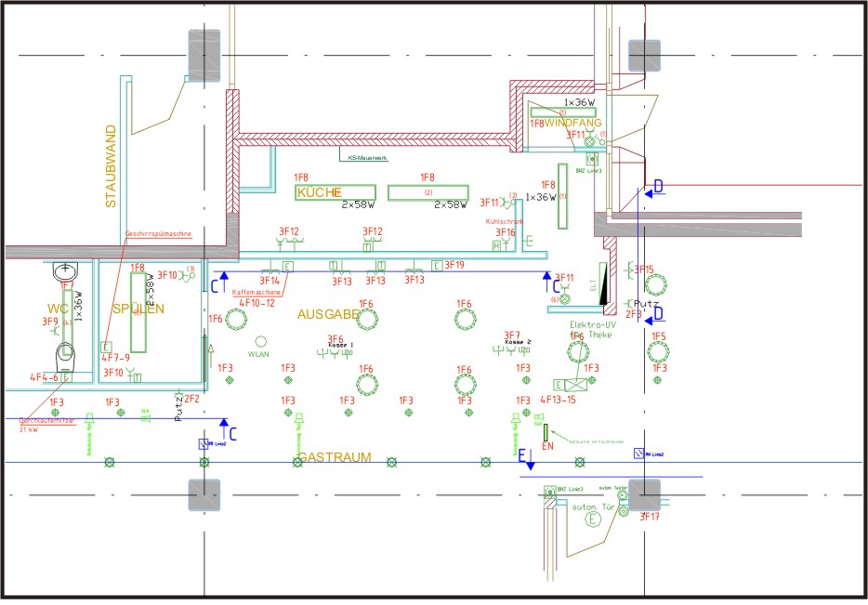Select circuit label 4F10-12

(x=256, y=303)
